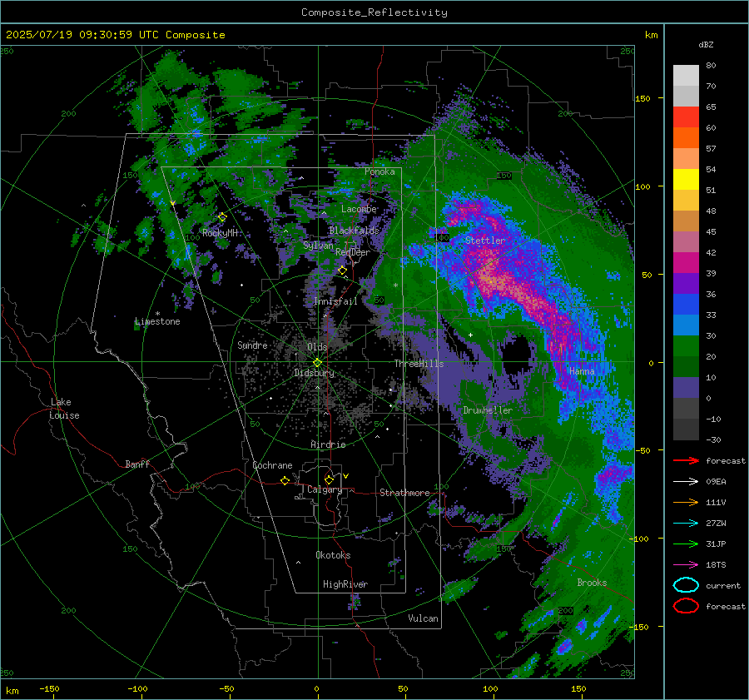This screenshot has width=749, height=700.
Task: Click the radar-center diamond above Didsbury
Action: coord(317,363)
